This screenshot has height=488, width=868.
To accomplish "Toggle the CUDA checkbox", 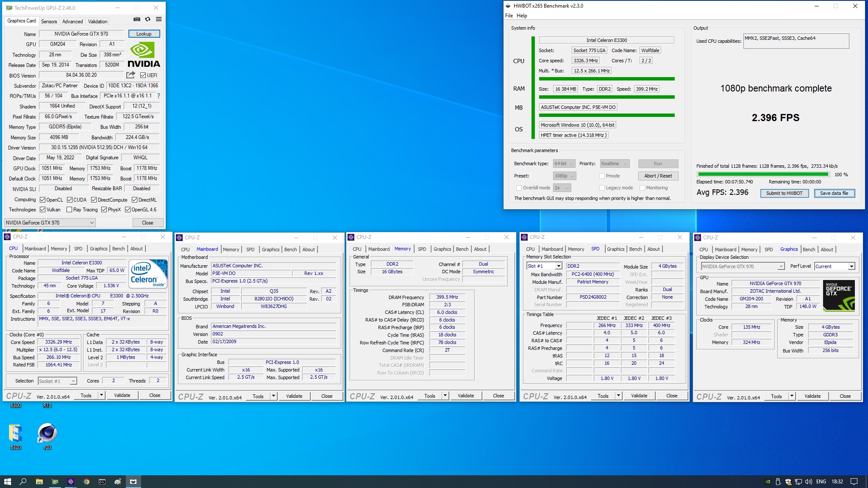I will click(70, 200).
